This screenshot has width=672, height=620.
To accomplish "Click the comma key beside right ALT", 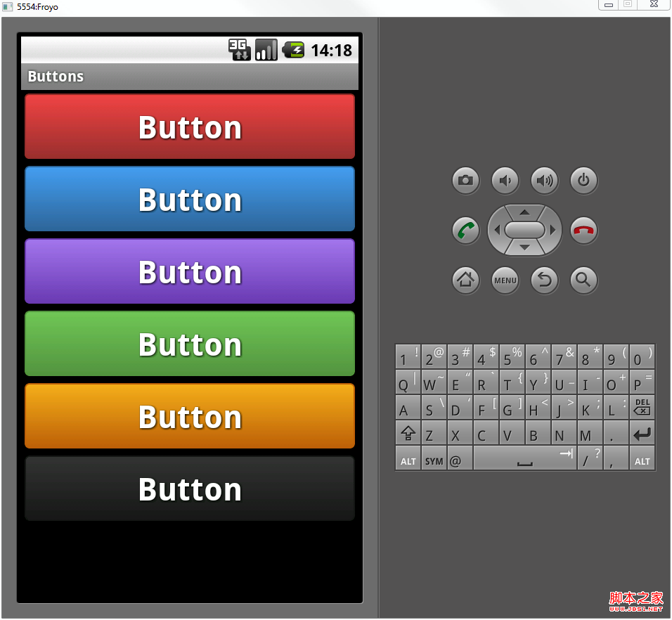I will click(616, 458).
